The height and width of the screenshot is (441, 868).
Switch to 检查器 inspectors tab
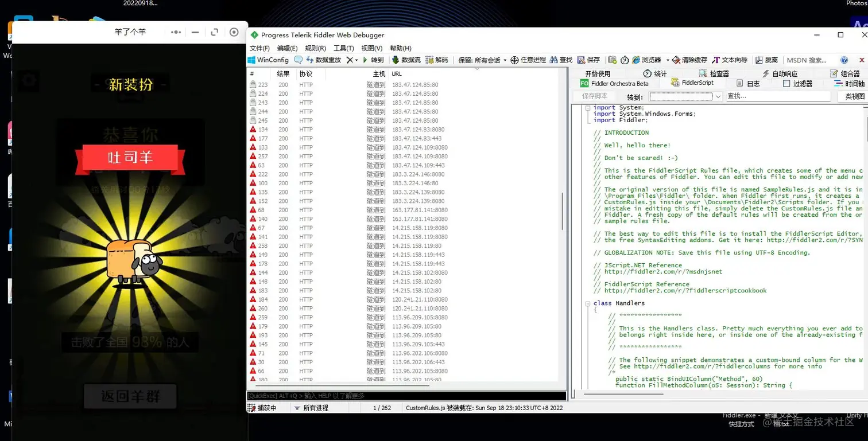point(714,73)
